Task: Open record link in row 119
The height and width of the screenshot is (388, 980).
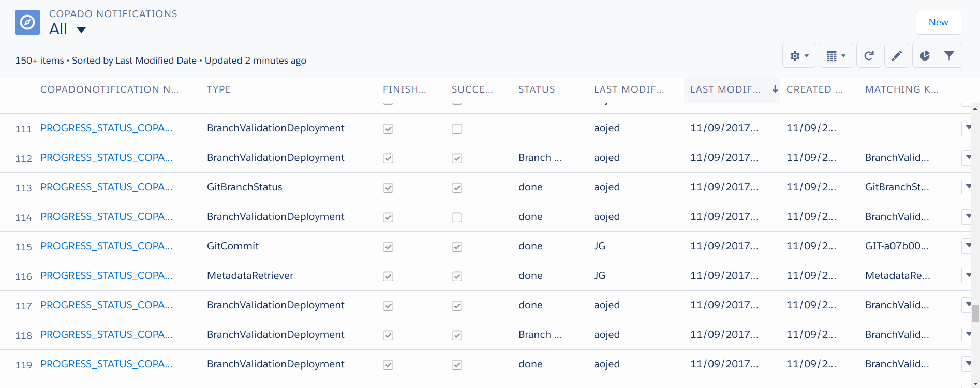Action: (x=107, y=364)
